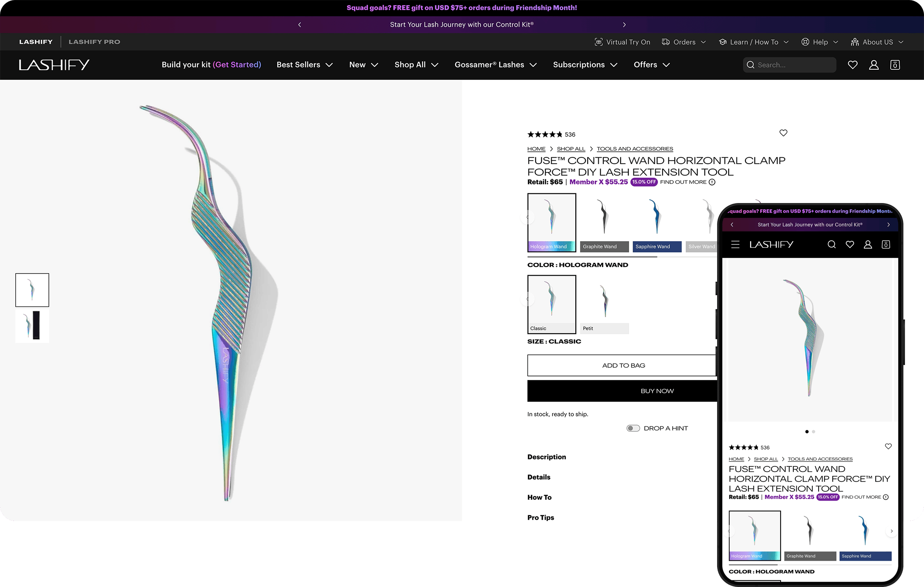
Task: Click the search magnifier icon in desktop search box
Action: point(751,65)
